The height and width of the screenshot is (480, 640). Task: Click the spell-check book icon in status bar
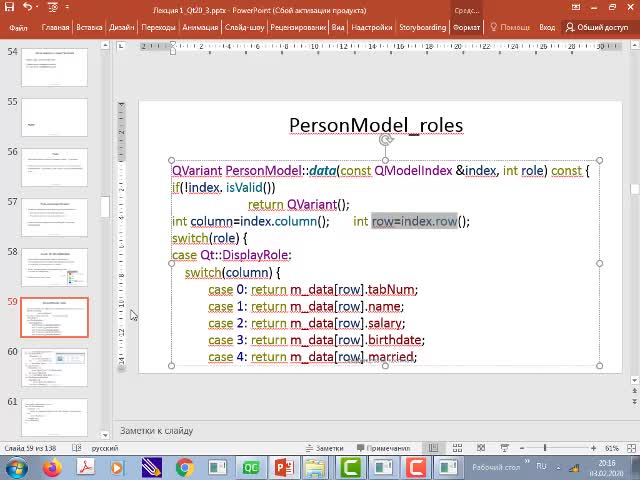point(76,448)
